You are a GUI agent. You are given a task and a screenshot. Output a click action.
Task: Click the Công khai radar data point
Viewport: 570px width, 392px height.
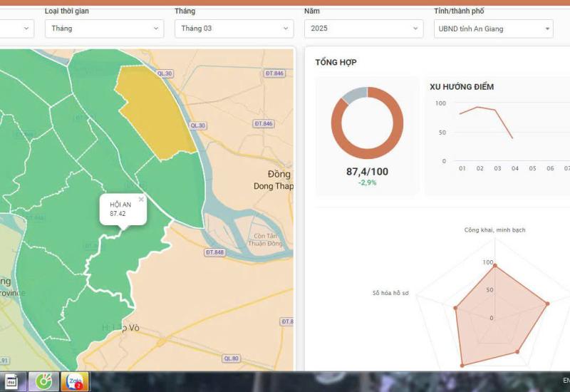click(x=494, y=266)
